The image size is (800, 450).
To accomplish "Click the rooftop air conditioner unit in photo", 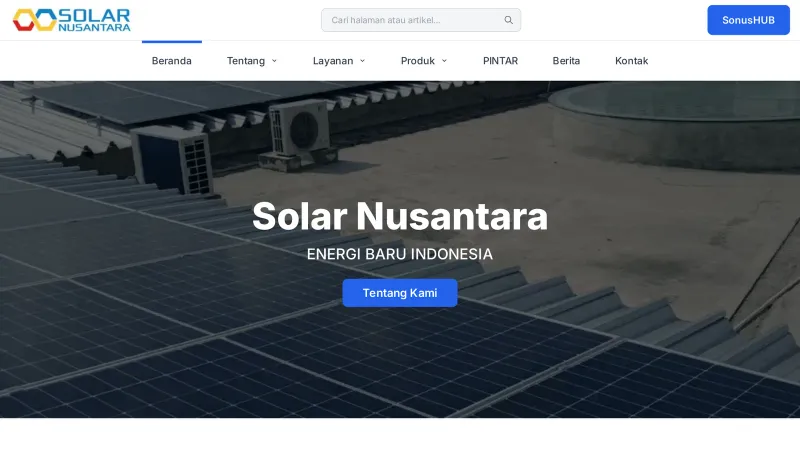I will click(300, 130).
